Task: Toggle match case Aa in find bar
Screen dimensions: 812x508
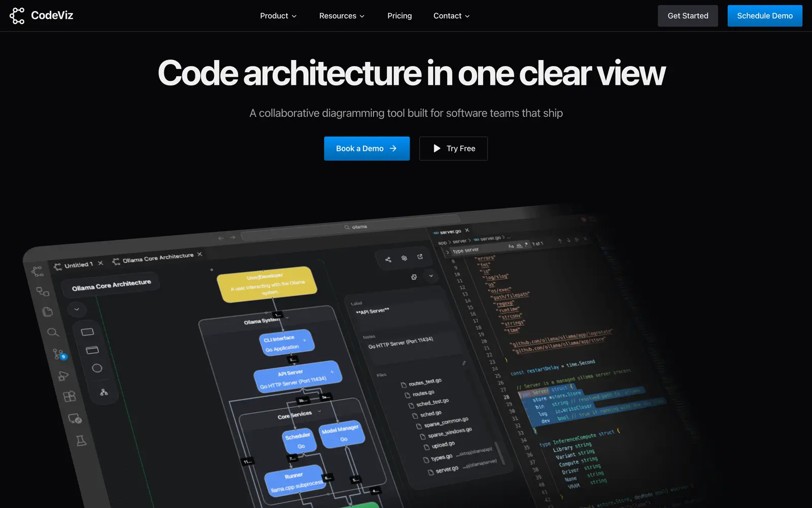Action: (x=511, y=246)
